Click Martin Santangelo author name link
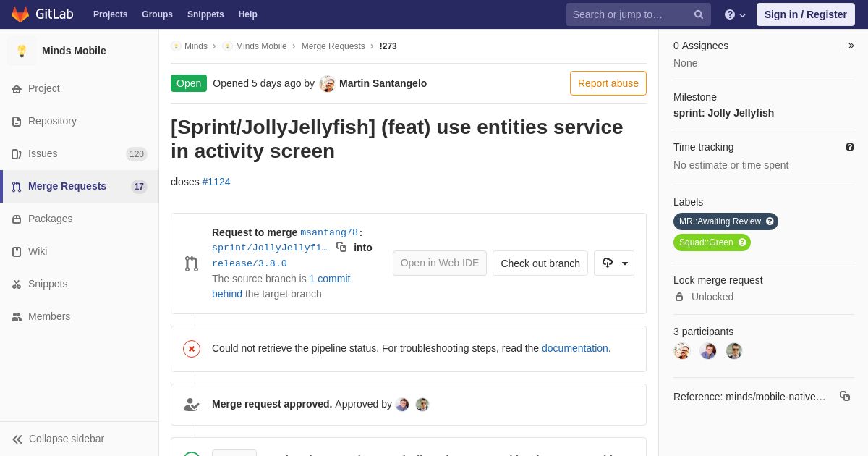The width and height of the screenshot is (868, 456). coord(383,83)
